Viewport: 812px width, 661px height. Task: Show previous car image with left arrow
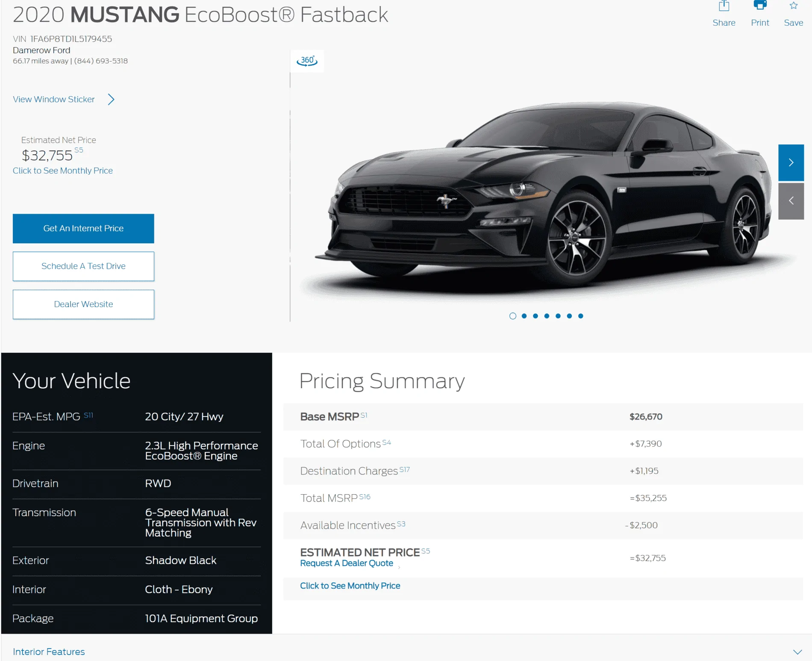click(x=791, y=201)
